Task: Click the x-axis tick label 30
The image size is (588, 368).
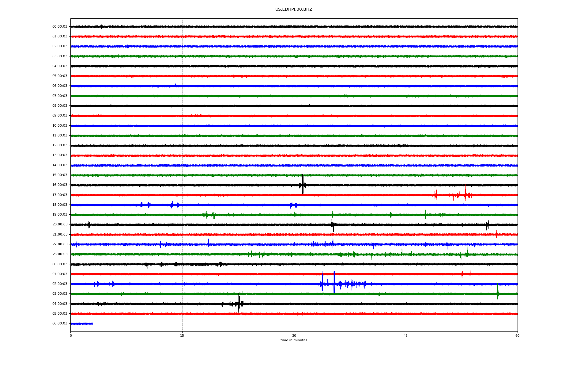Action: (x=294, y=335)
